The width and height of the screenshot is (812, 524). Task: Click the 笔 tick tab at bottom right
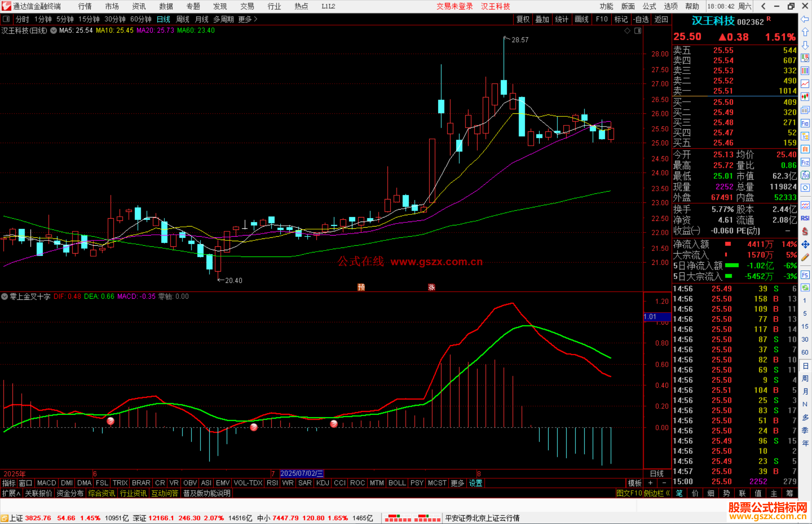click(680, 493)
